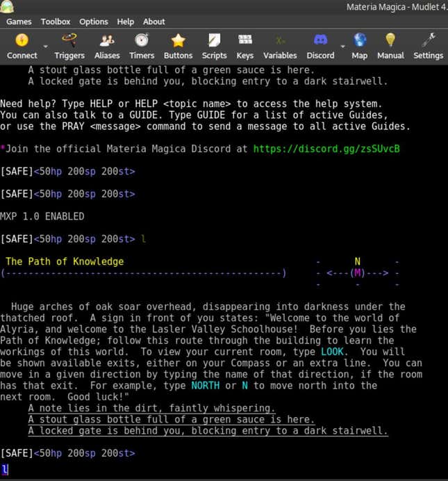
Task: Click the left compass arrow '<---'
Action: coord(338,273)
